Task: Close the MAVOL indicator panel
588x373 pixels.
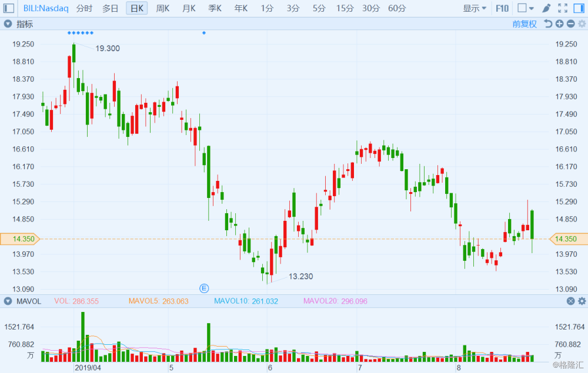Action: [x=570, y=301]
